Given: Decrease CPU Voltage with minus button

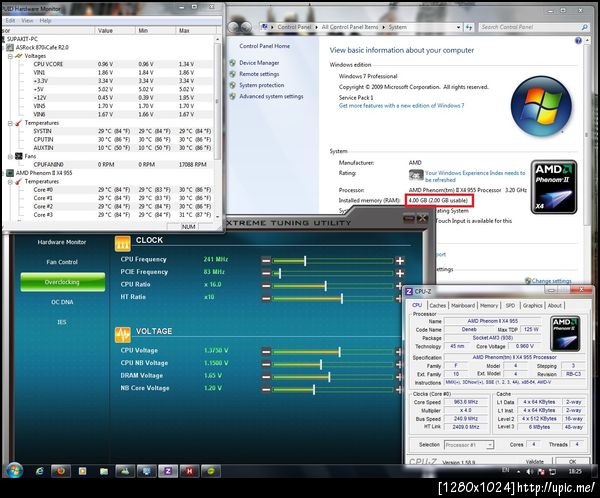Looking at the screenshot, I should [x=266, y=352].
